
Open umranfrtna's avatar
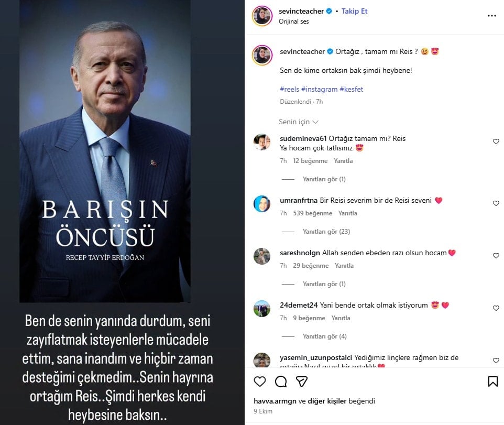coord(262,203)
